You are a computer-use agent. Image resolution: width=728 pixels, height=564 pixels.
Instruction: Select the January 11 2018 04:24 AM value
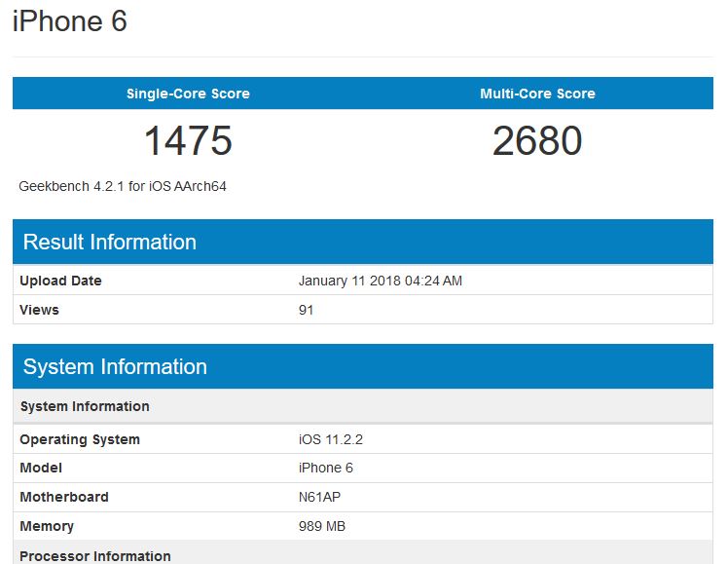pyautogui.click(x=381, y=281)
